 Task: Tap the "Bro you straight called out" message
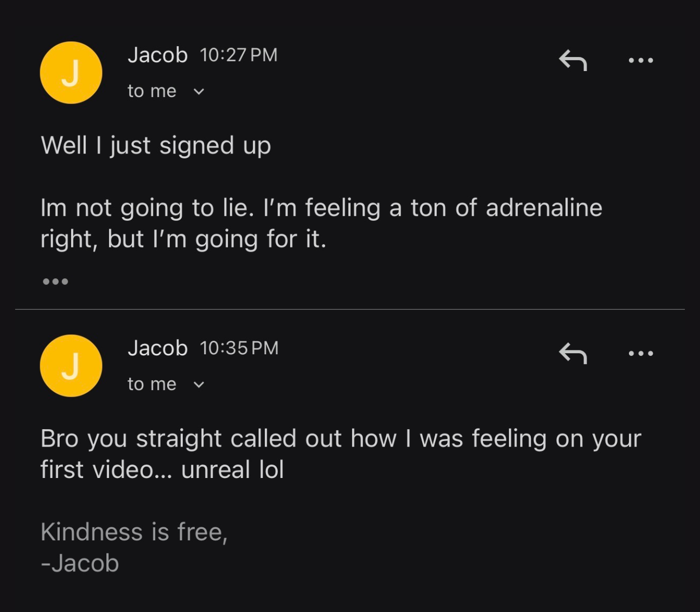coord(341,454)
